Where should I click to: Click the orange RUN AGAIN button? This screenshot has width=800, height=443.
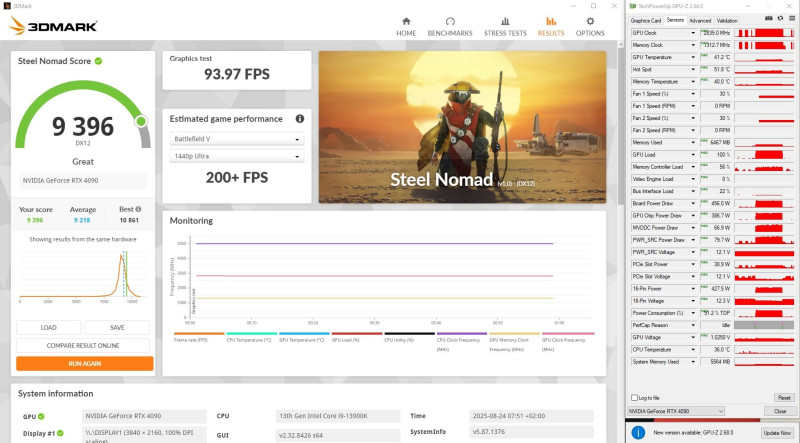85,363
